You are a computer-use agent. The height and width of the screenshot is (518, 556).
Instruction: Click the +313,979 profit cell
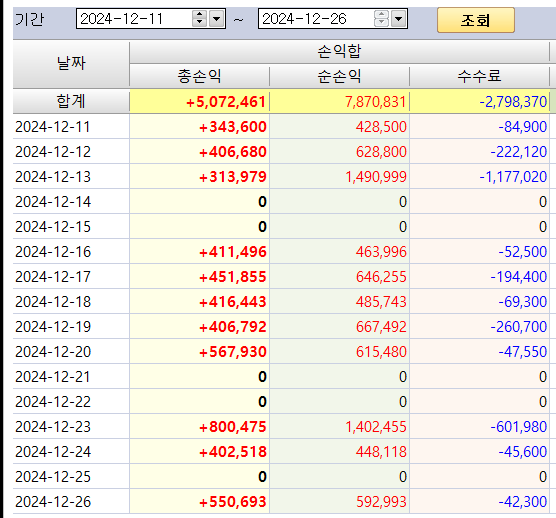[x=200, y=177]
